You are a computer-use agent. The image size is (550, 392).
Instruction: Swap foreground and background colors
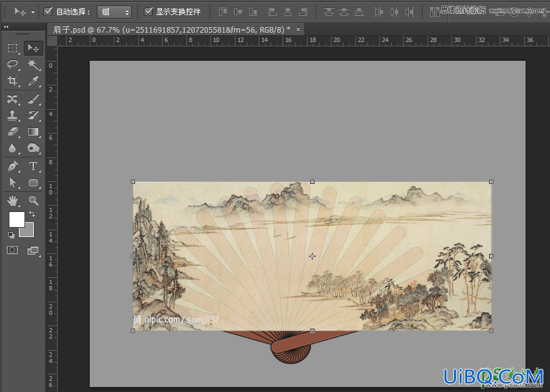pyautogui.click(x=32, y=213)
